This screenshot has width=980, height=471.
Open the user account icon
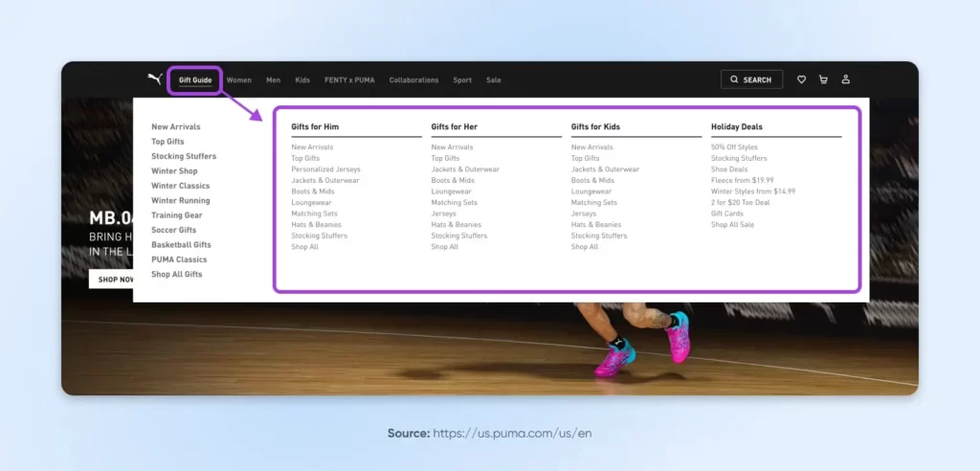click(x=846, y=79)
